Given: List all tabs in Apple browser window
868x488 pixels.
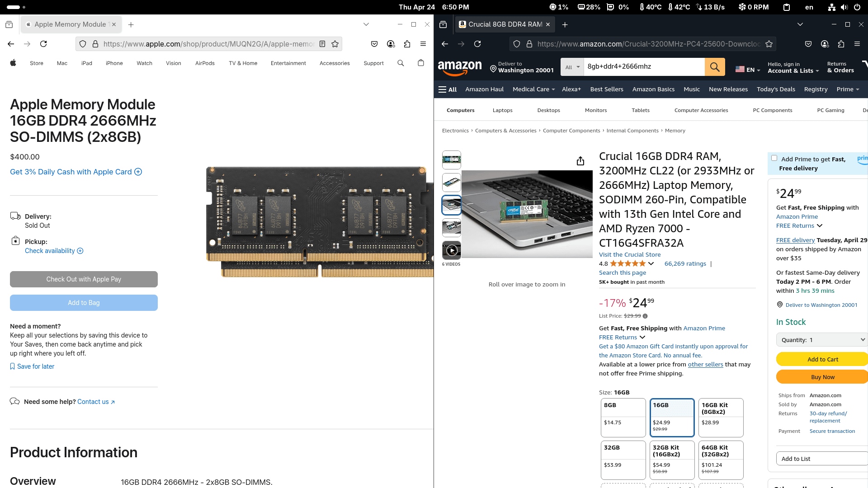Looking at the screenshot, I should click(366, 24).
